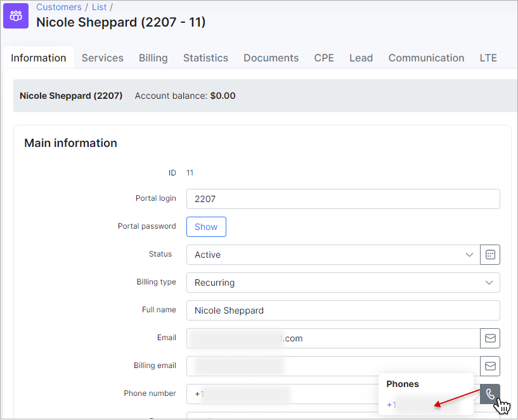Open the status calendar icon
Image resolution: width=518 pixels, height=420 pixels.
pyautogui.click(x=490, y=255)
